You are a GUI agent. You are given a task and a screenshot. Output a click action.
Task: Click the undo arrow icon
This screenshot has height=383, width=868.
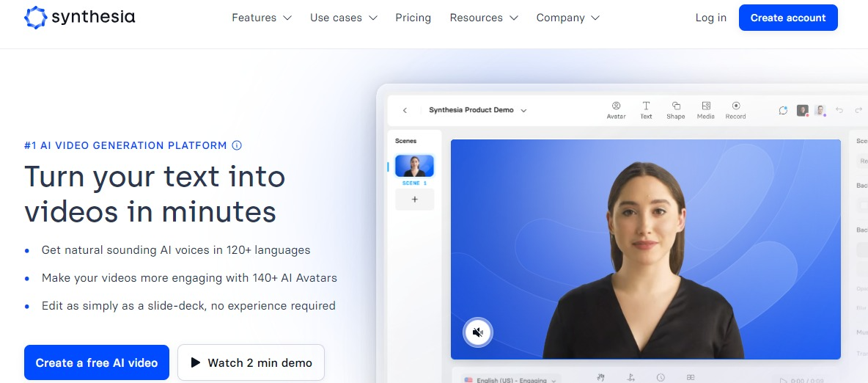pos(839,110)
